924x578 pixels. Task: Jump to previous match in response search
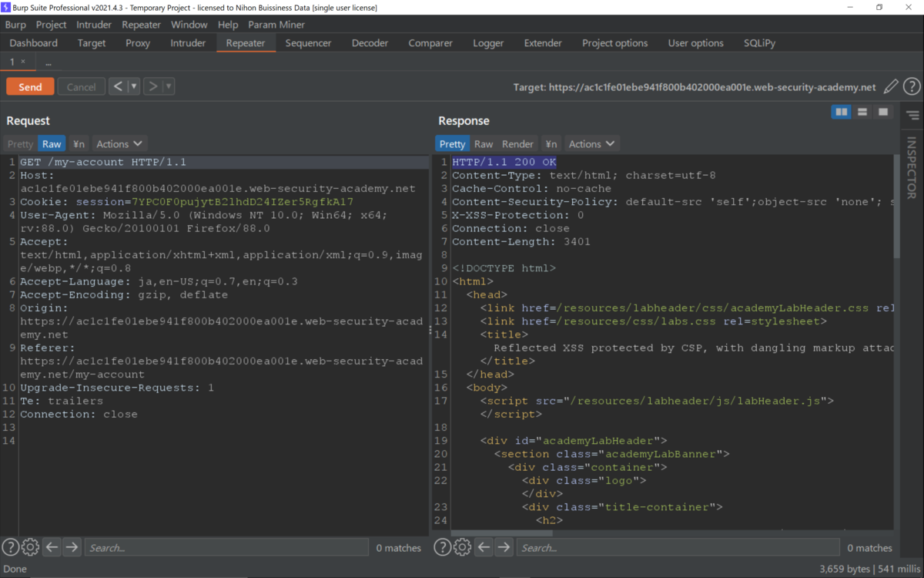484,547
